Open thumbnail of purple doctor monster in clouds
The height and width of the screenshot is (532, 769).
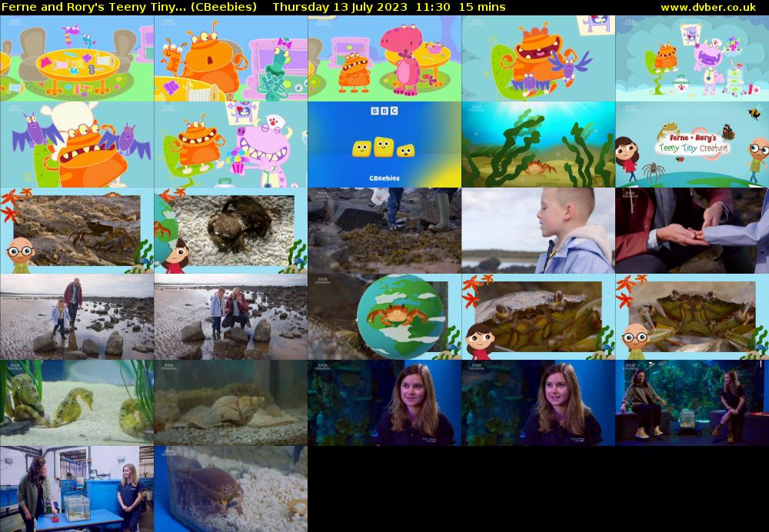point(692,58)
